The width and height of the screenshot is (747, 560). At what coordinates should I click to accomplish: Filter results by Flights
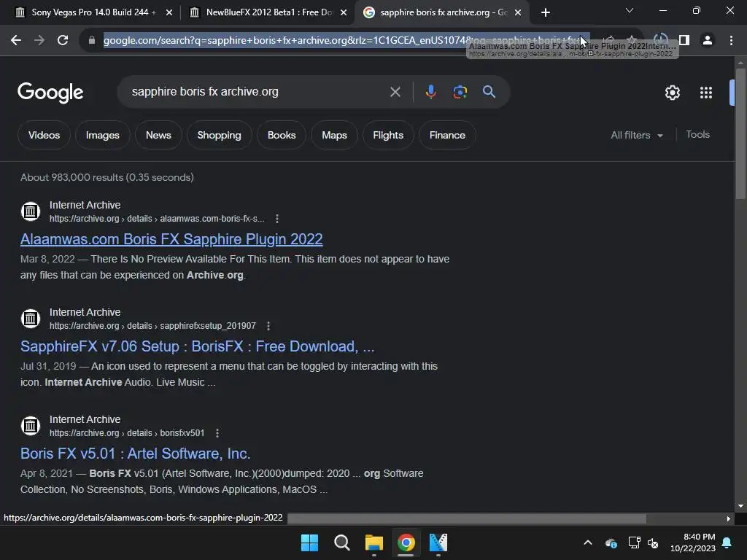388,135
